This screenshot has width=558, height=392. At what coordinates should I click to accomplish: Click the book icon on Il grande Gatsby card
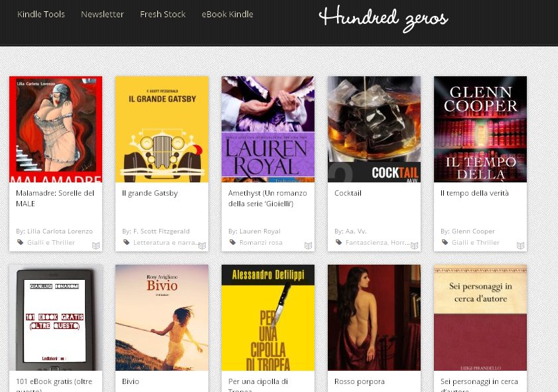click(x=202, y=245)
